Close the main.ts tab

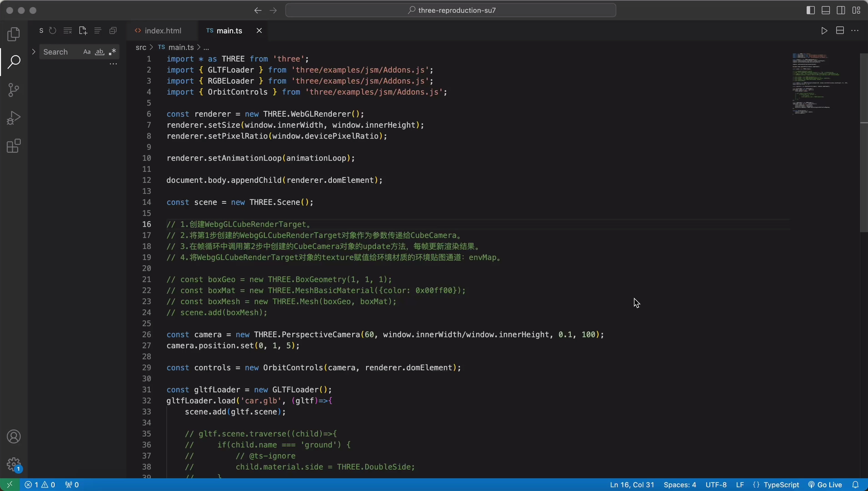[x=259, y=31]
